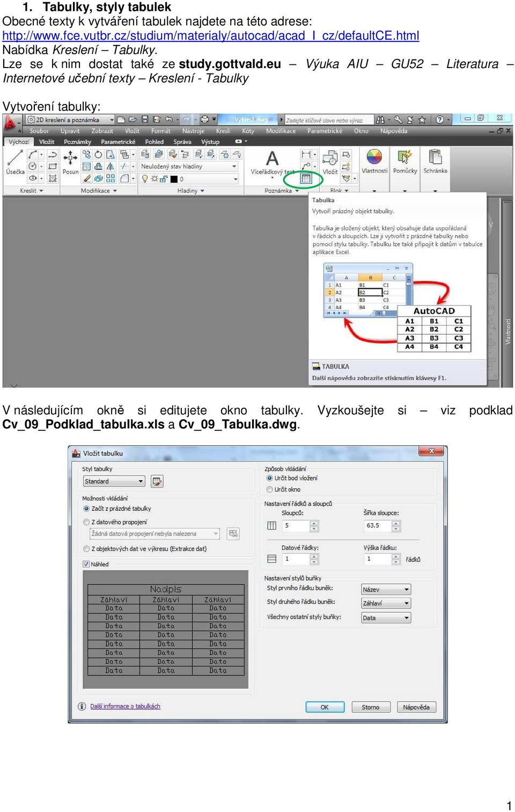Click the Mirror tool in Modifikace panel
This screenshot has width=515, height=812.
coord(110,167)
